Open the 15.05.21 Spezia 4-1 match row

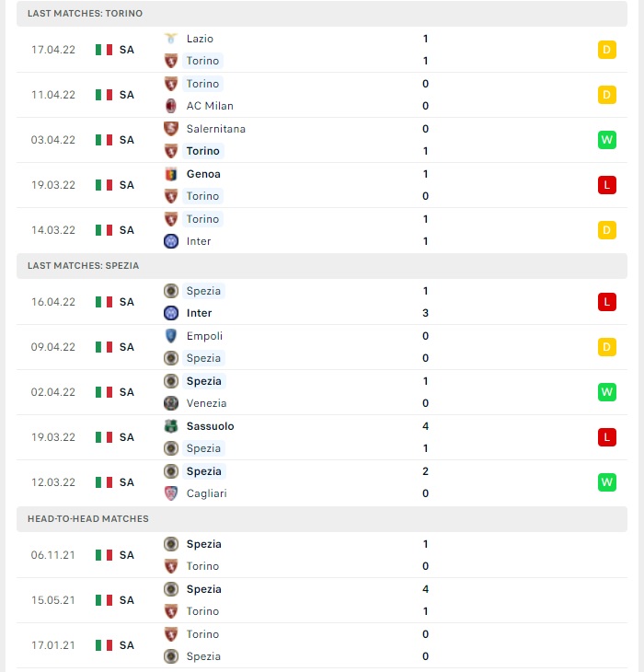pos(322,600)
